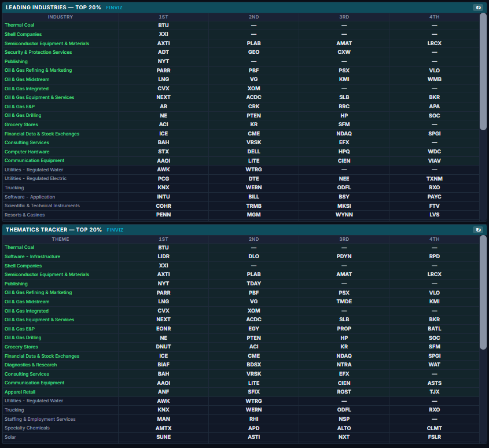Select ticker PENN

coord(163,215)
